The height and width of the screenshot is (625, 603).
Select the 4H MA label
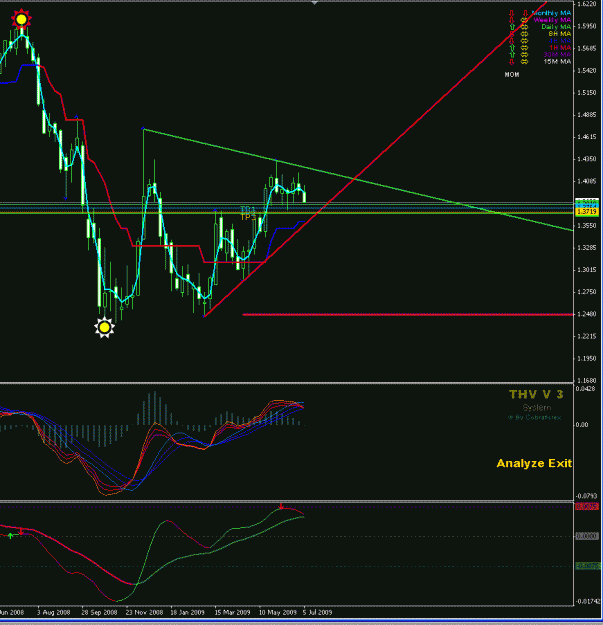pyautogui.click(x=560, y=41)
